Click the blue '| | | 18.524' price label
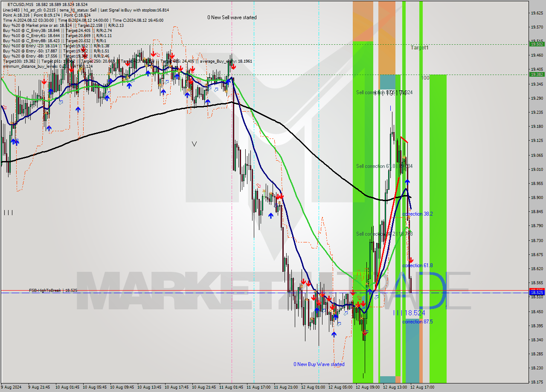Image resolution: width=546 pixels, height=392 pixels. tap(409, 313)
